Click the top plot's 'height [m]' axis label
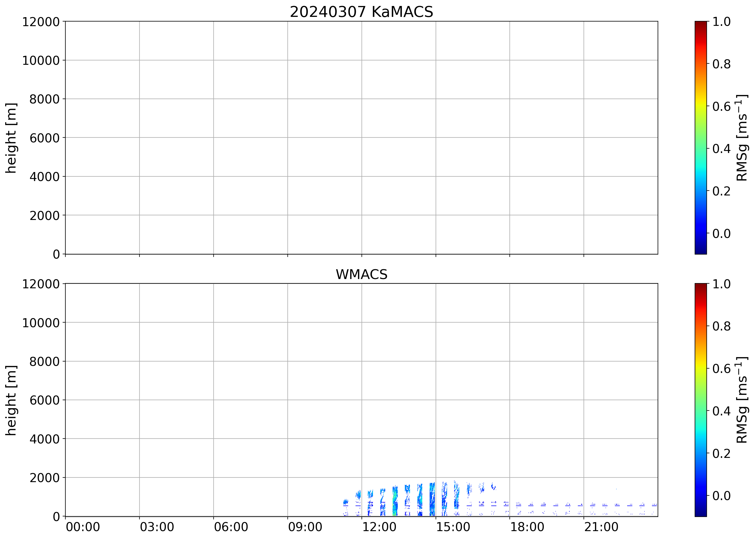 (x=11, y=138)
